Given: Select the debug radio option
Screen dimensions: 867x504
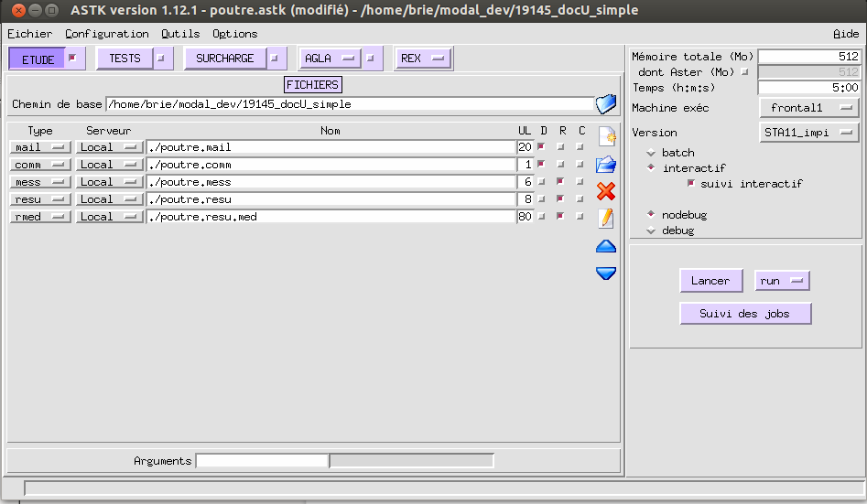Looking at the screenshot, I should point(651,231).
